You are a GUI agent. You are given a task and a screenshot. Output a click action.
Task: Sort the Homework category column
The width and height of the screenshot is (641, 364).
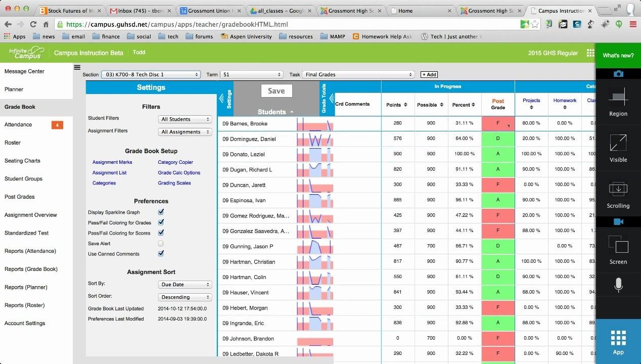(x=564, y=107)
